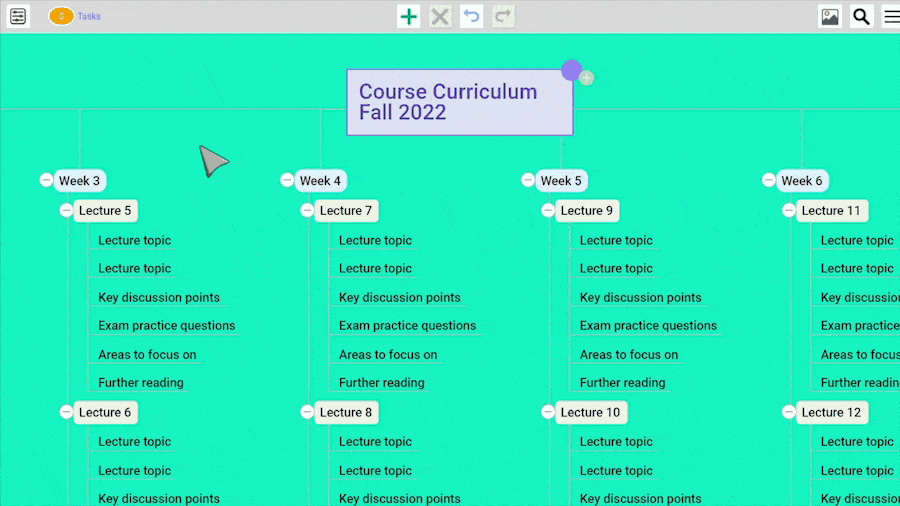
Task: Click the purple circle on root node
Action: coord(572,71)
